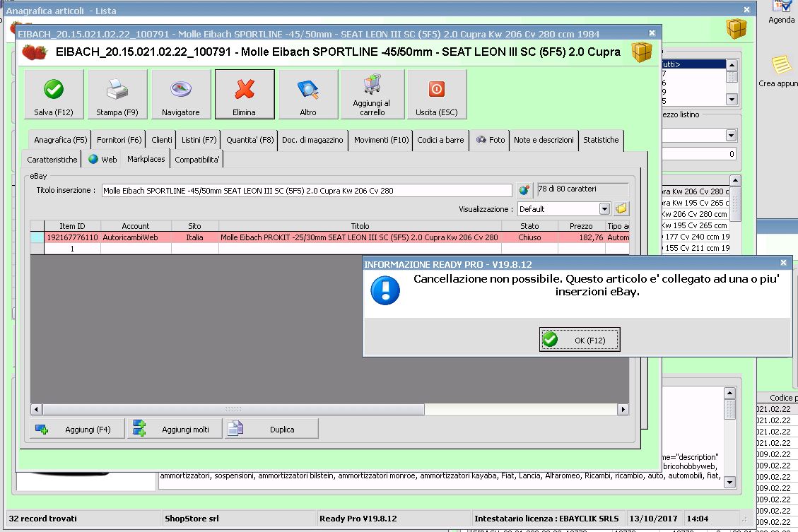The width and height of the screenshot is (798, 532).
Task: Expand the Visualizzazione Default dropdown
Action: coord(604,208)
